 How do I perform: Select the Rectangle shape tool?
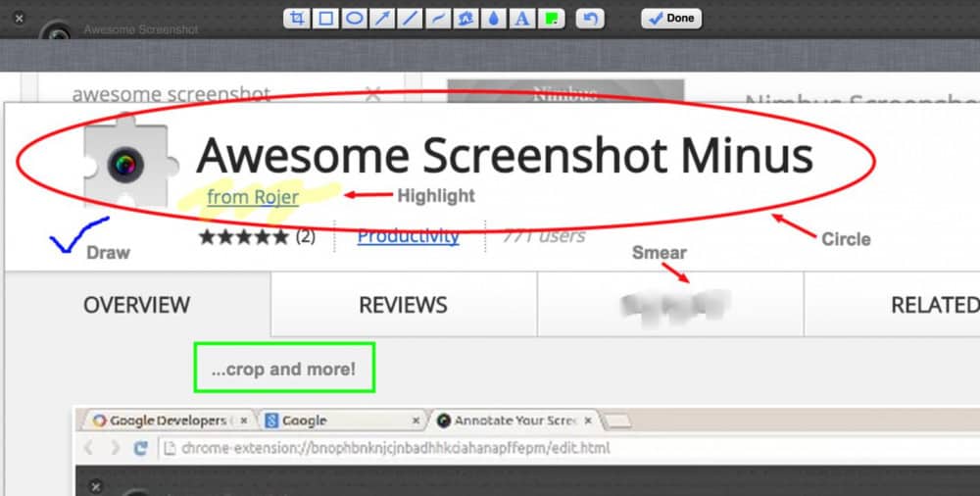325,19
